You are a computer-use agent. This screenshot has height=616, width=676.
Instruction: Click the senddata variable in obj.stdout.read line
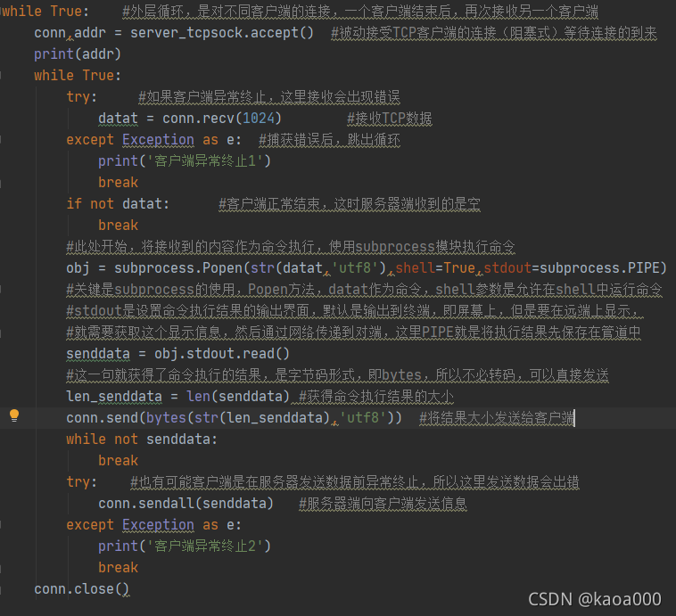[98, 354]
